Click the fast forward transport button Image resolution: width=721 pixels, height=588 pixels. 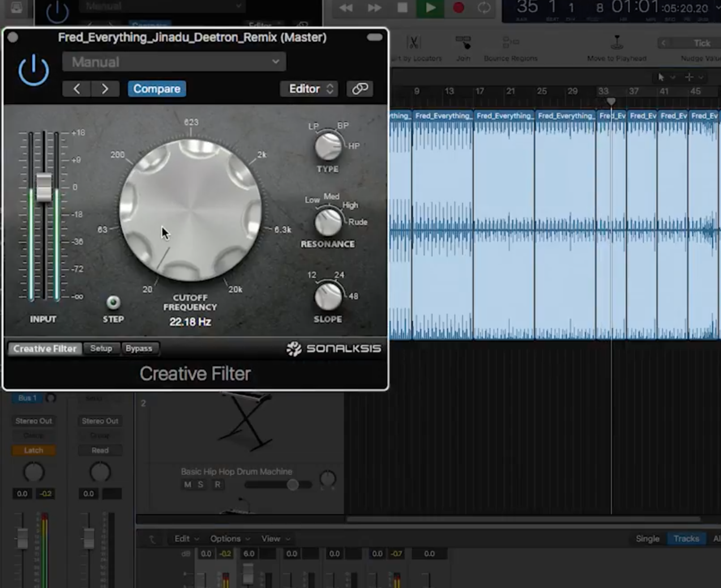374,8
